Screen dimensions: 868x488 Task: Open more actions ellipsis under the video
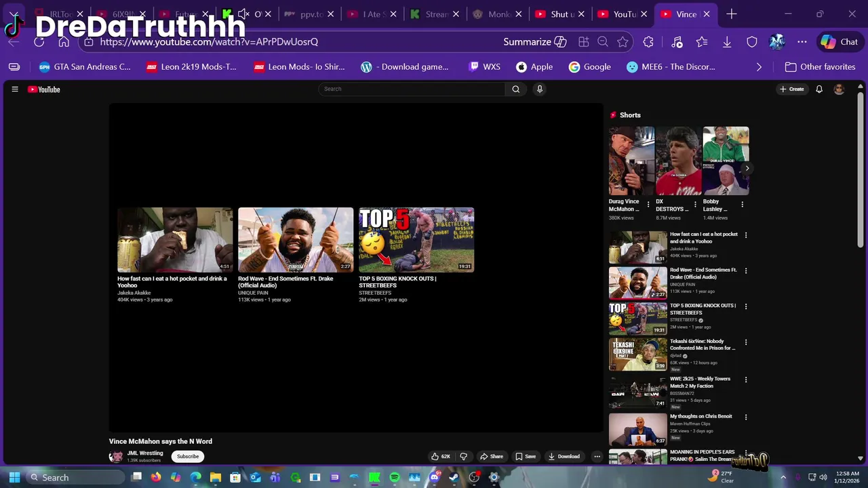597,456
